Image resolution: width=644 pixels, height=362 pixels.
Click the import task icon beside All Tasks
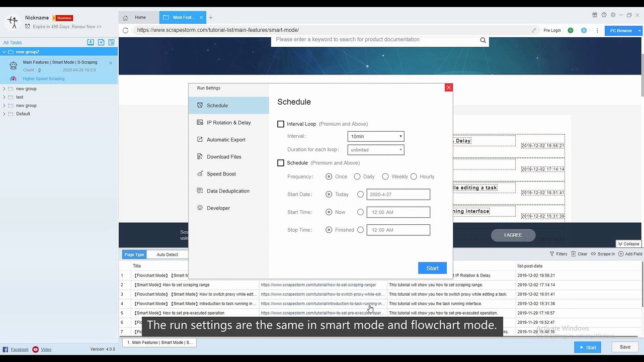[91, 42]
